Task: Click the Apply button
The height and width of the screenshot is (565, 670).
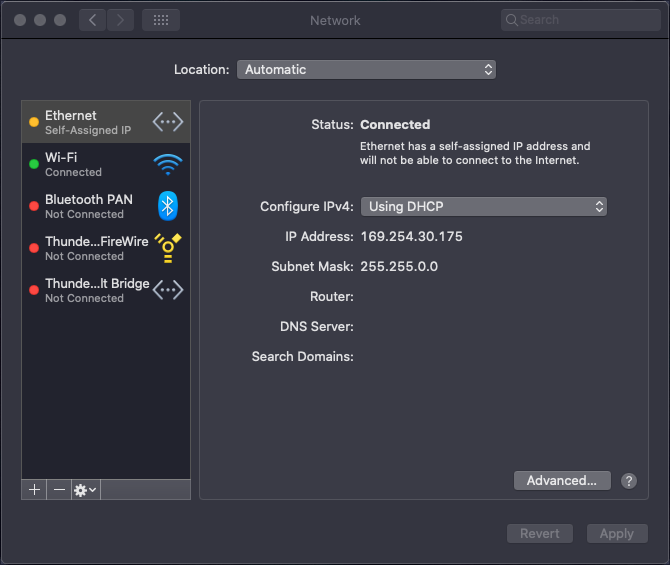Action: [617, 533]
